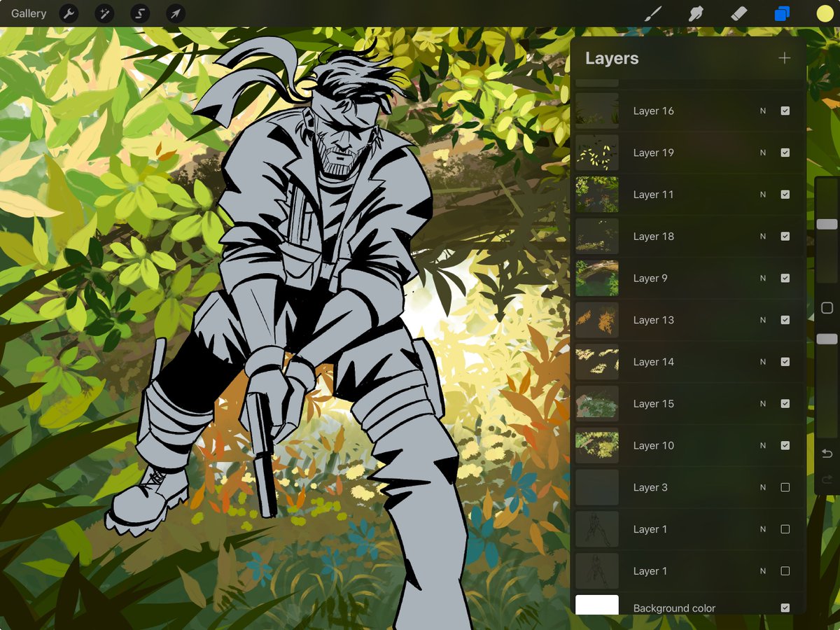This screenshot has width=840, height=630.
Task: Expand blend mode N of Layer 11
Action: point(763,195)
